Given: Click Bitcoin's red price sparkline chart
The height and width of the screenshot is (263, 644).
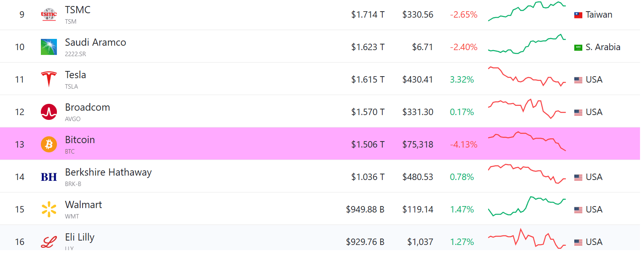Looking at the screenshot, I should point(527,141).
